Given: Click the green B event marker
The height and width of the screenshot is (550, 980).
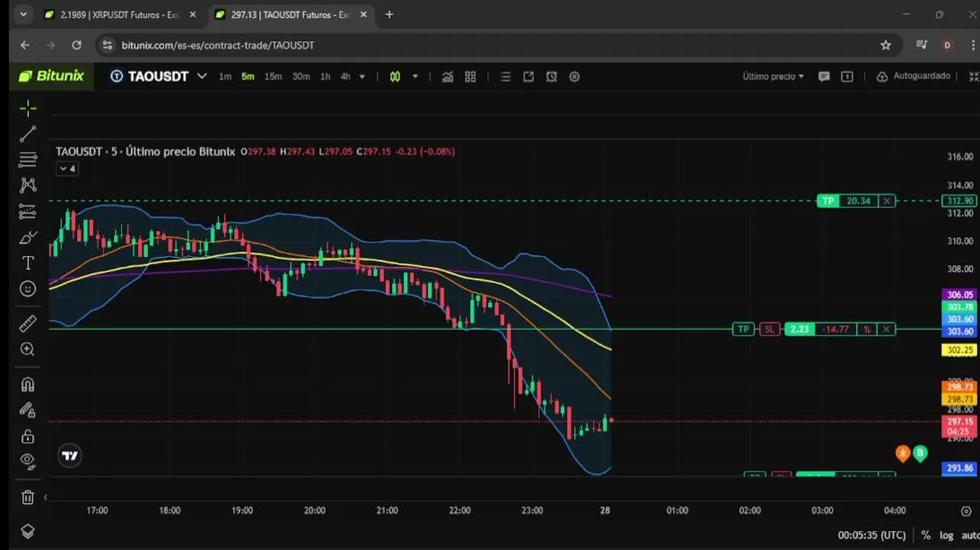Looking at the screenshot, I should point(920,454).
